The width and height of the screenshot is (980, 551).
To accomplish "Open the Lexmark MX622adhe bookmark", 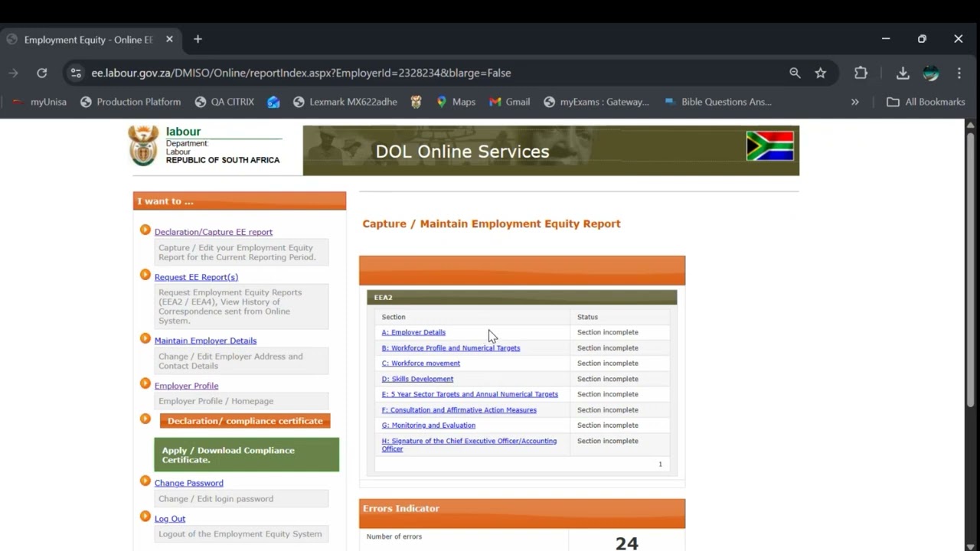I will (345, 102).
